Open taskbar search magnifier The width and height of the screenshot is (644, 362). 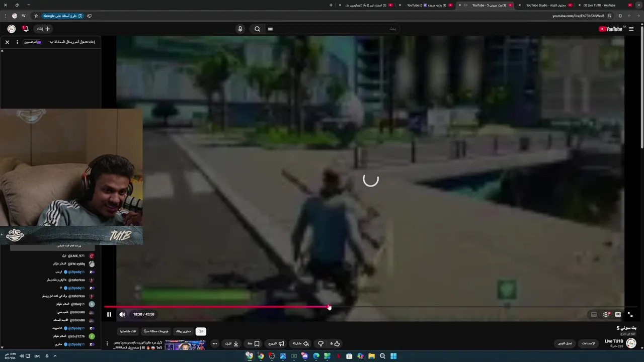click(x=382, y=356)
